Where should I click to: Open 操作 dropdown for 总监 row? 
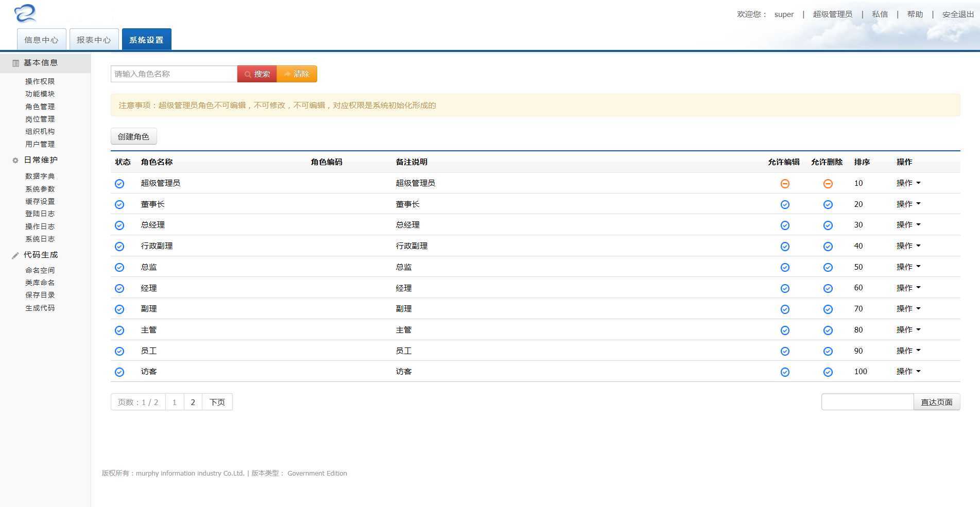click(x=908, y=267)
